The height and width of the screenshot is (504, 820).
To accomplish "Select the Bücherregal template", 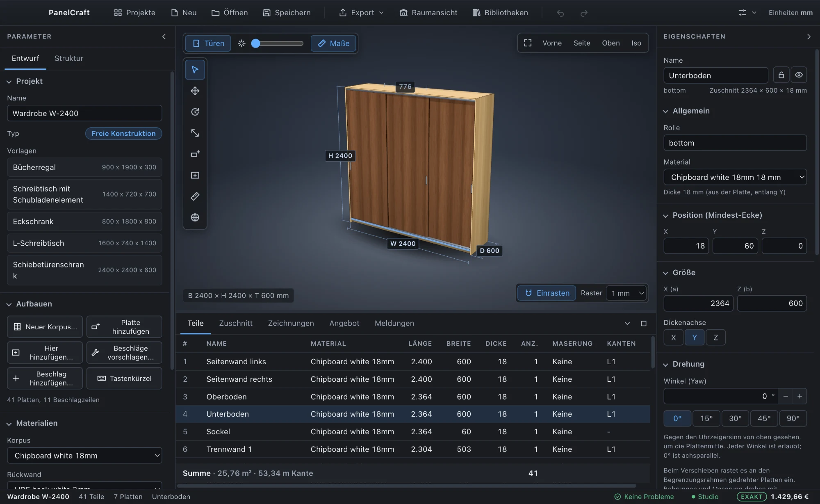I will click(84, 167).
